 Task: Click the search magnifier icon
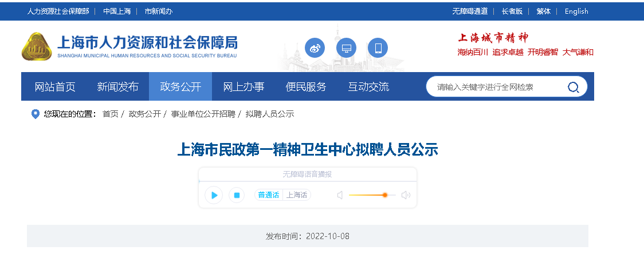point(573,87)
